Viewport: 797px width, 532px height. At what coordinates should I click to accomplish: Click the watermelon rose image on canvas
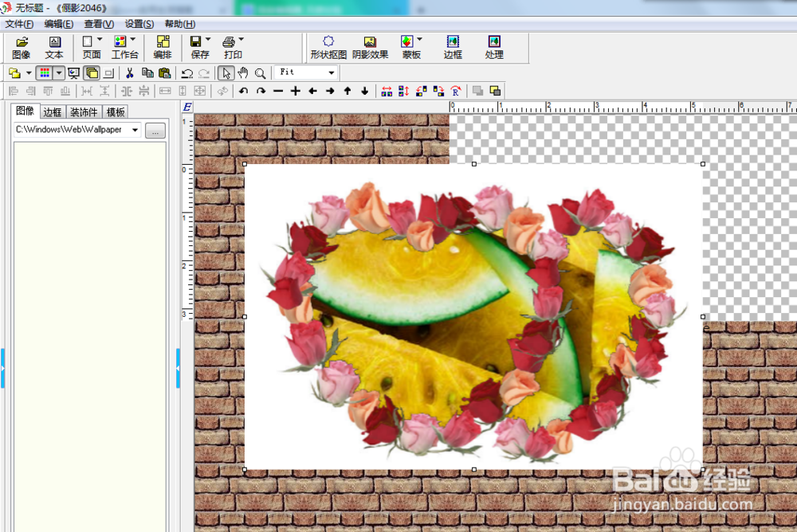pyautogui.click(x=473, y=316)
